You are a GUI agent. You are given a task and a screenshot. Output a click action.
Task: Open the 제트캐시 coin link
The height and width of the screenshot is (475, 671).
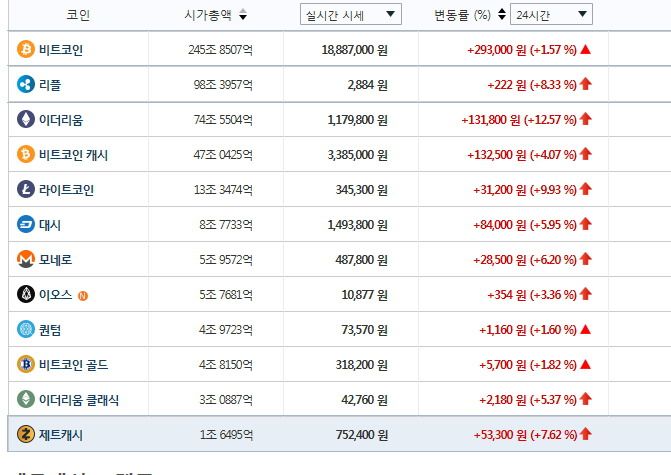[61, 435]
